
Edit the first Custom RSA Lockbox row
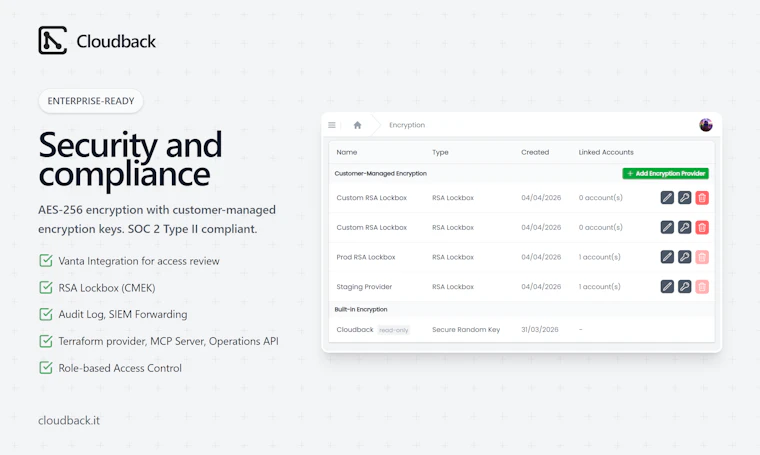click(x=667, y=198)
